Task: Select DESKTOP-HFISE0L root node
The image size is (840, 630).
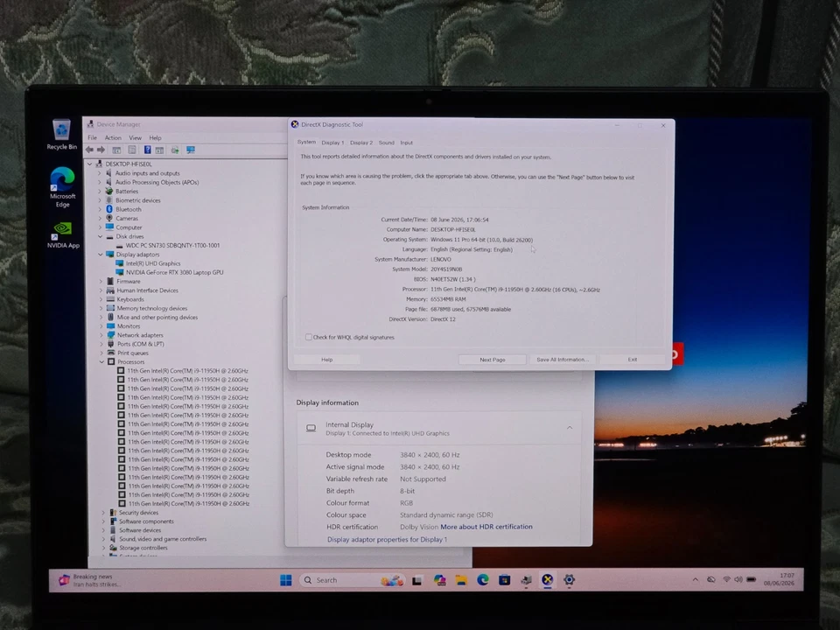Action: click(128, 164)
